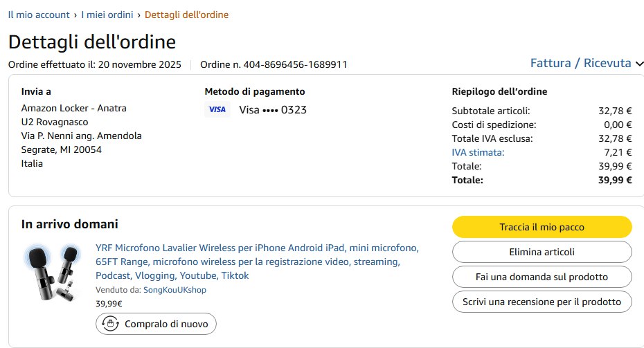This screenshot has width=644, height=348.
Task: Write a review via Scrivi una recensione
Action: coord(542,302)
